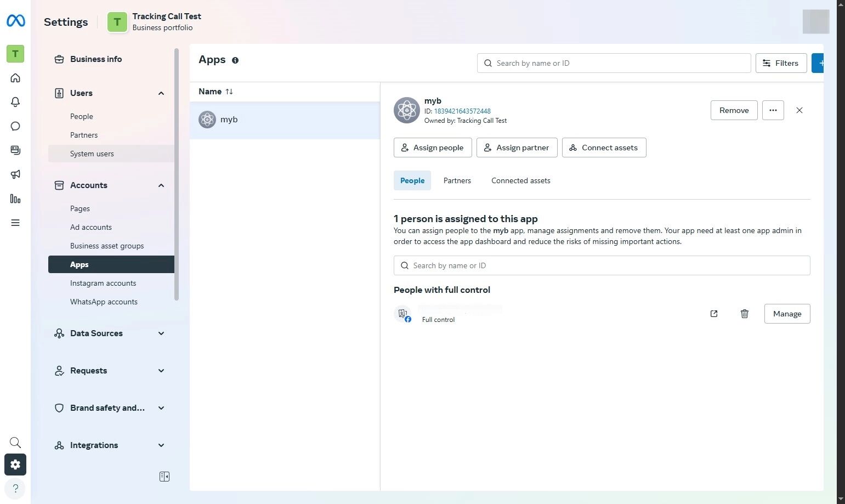Viewport: 845px width, 504px height.
Task: Open Notifications bell icon
Action: click(x=15, y=102)
